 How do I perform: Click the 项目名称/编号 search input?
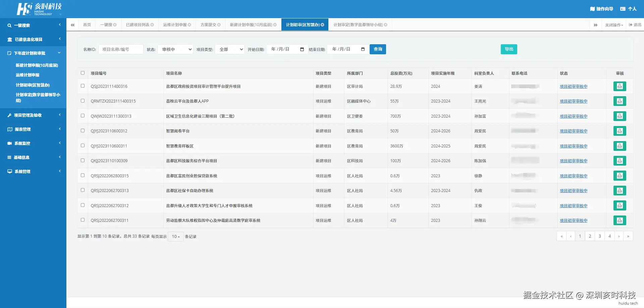pyautogui.click(x=121, y=49)
